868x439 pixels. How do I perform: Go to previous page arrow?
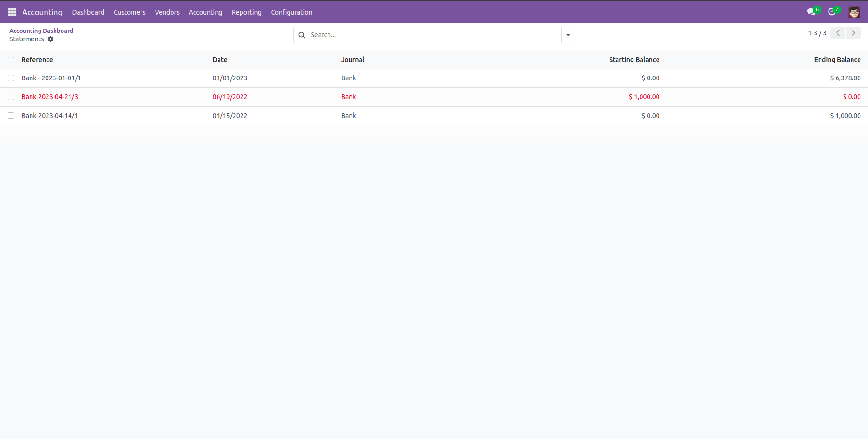838,33
